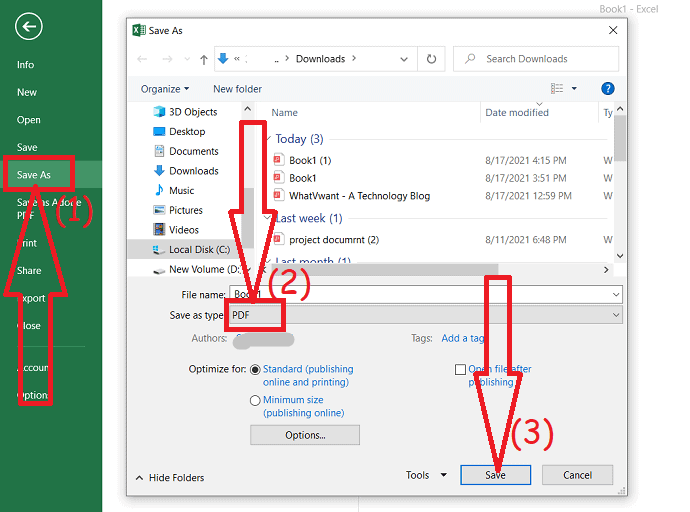The image size is (690, 512).
Task: Select Save As in the Excel sidebar
Action: click(x=34, y=175)
